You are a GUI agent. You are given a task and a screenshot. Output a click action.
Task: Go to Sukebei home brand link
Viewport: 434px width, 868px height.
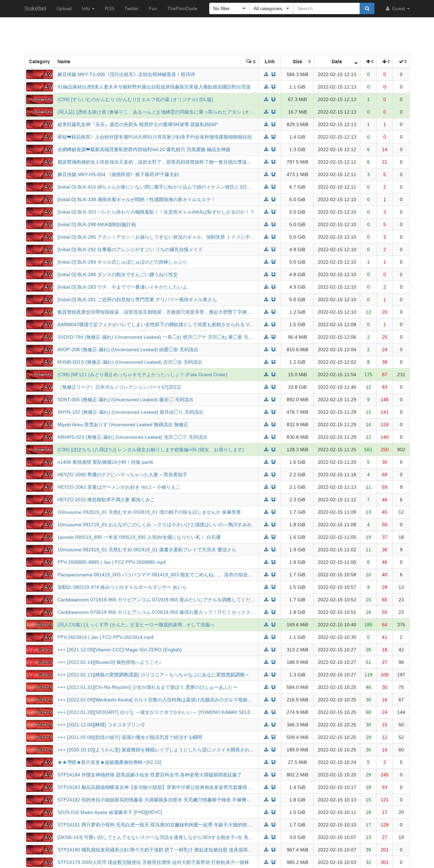tap(35, 8)
